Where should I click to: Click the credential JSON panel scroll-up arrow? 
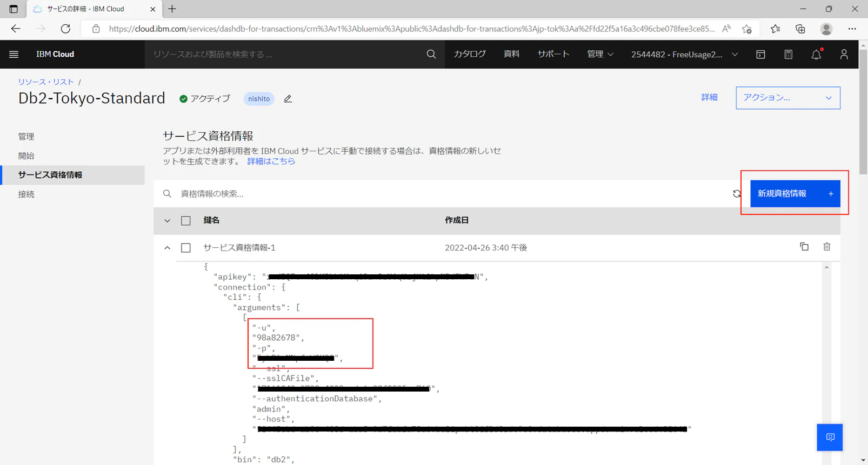tap(826, 267)
